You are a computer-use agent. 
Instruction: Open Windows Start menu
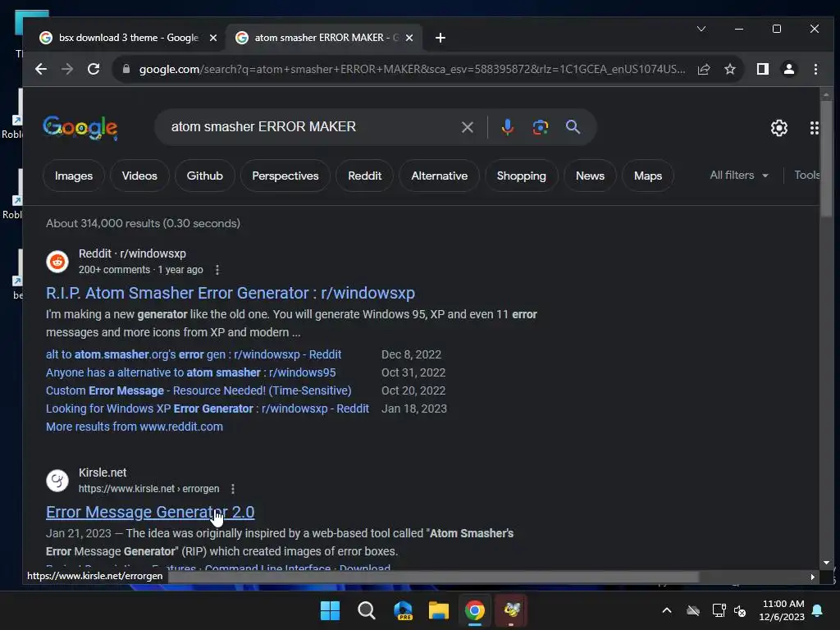[330, 610]
